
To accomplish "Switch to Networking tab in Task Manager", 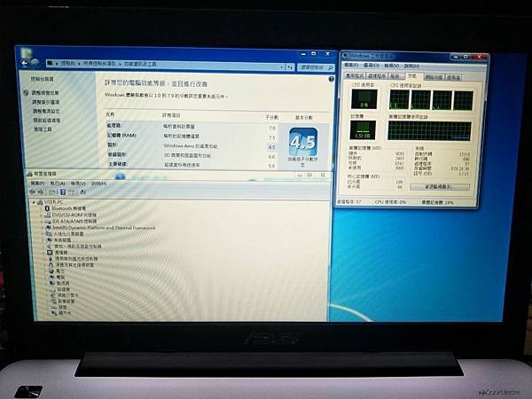I will click(x=434, y=77).
